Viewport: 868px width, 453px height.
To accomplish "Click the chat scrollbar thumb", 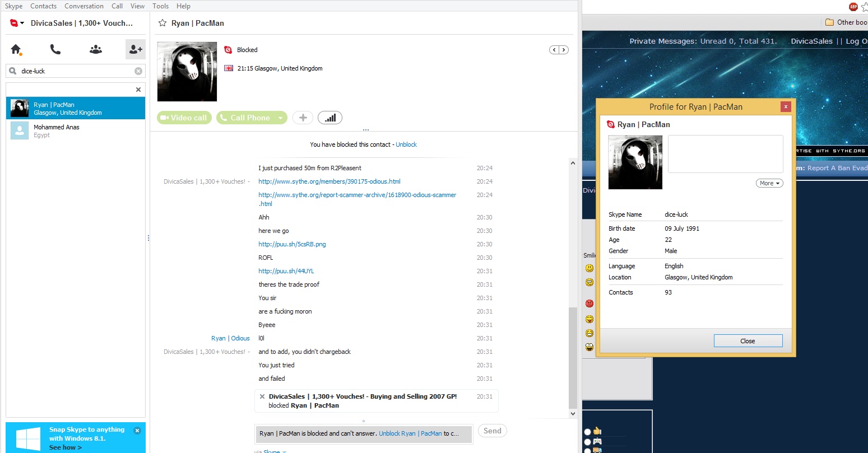I will coord(573,357).
